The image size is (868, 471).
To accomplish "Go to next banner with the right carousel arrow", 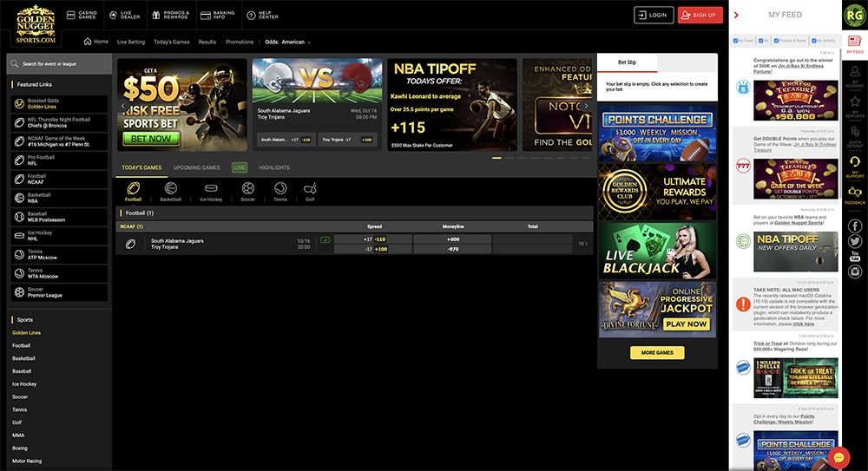I will tap(586, 105).
